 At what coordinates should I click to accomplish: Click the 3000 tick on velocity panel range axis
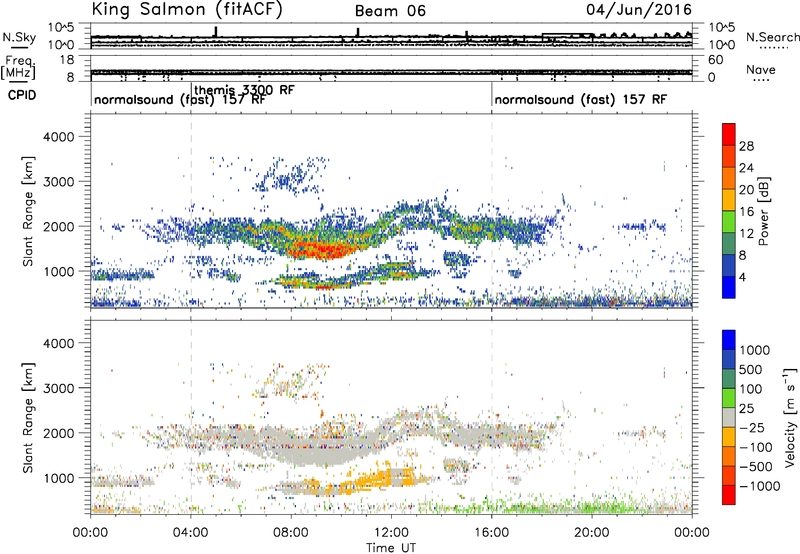point(58,388)
